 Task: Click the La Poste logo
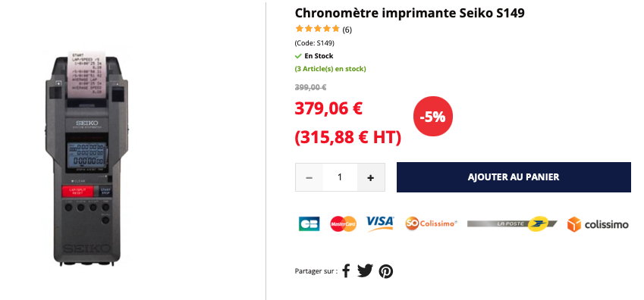(x=512, y=223)
